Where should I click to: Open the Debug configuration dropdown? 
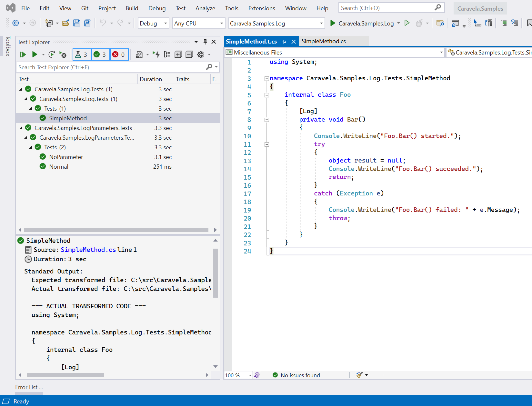[x=153, y=23]
